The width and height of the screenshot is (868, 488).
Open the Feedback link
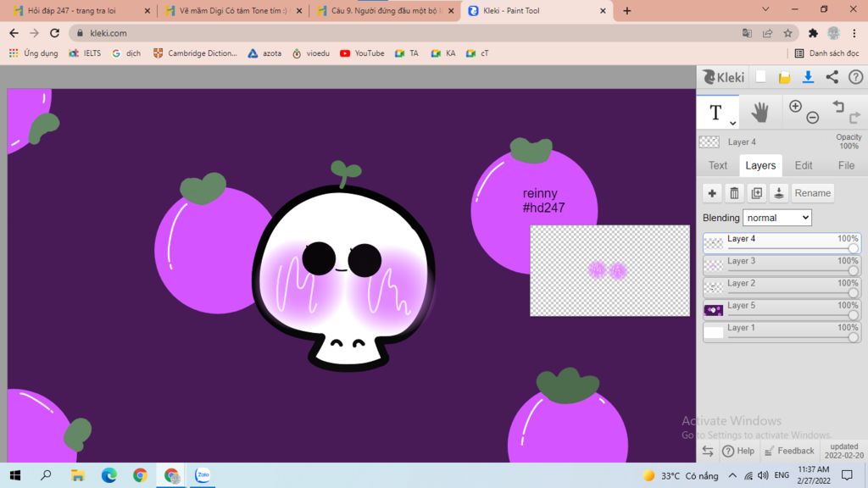click(789, 451)
